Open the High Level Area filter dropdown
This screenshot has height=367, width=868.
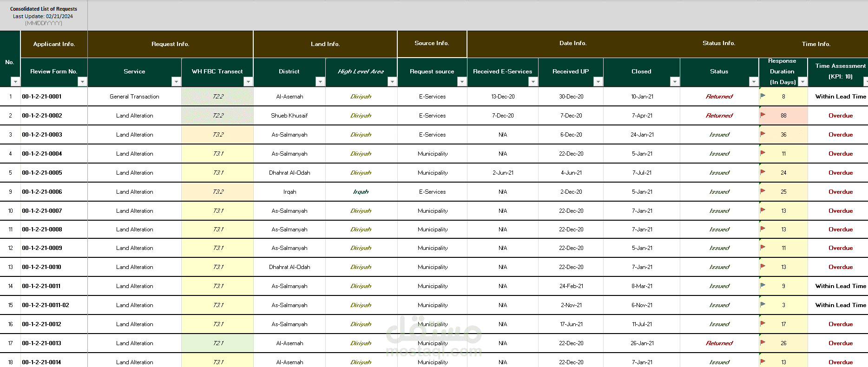point(392,82)
